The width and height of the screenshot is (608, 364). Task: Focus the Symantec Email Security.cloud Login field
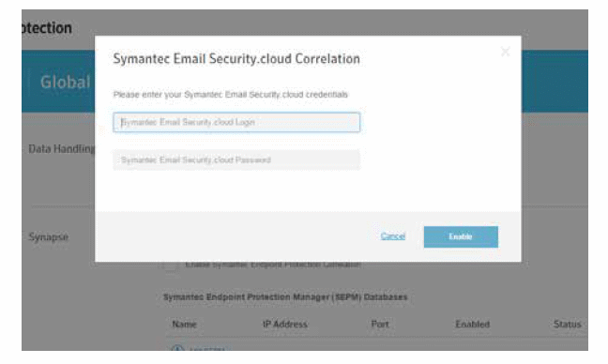click(x=236, y=122)
